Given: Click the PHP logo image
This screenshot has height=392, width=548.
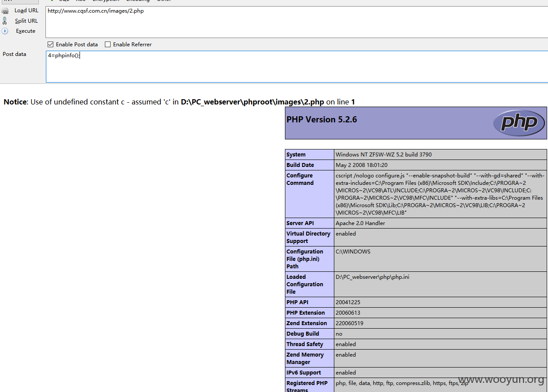Looking at the screenshot, I should 519,123.
